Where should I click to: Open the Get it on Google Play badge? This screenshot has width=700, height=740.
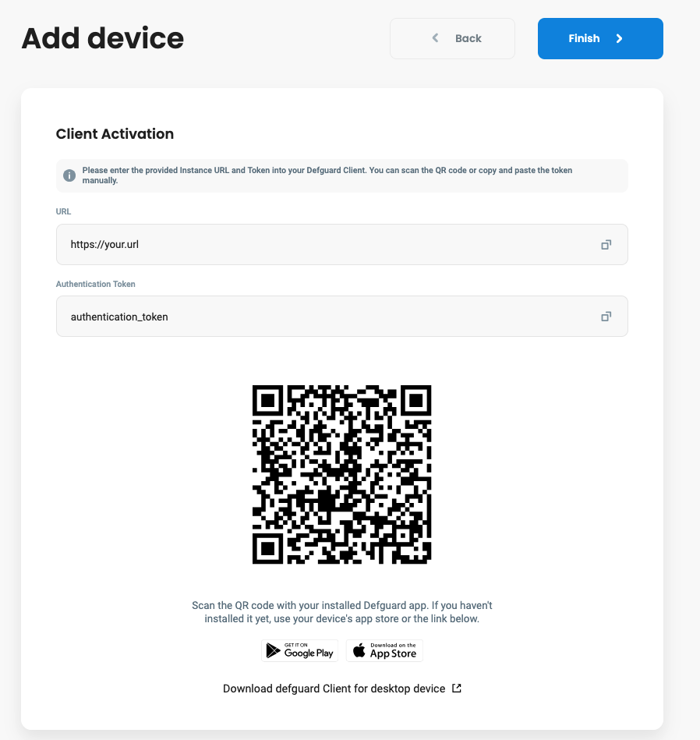[299, 651]
